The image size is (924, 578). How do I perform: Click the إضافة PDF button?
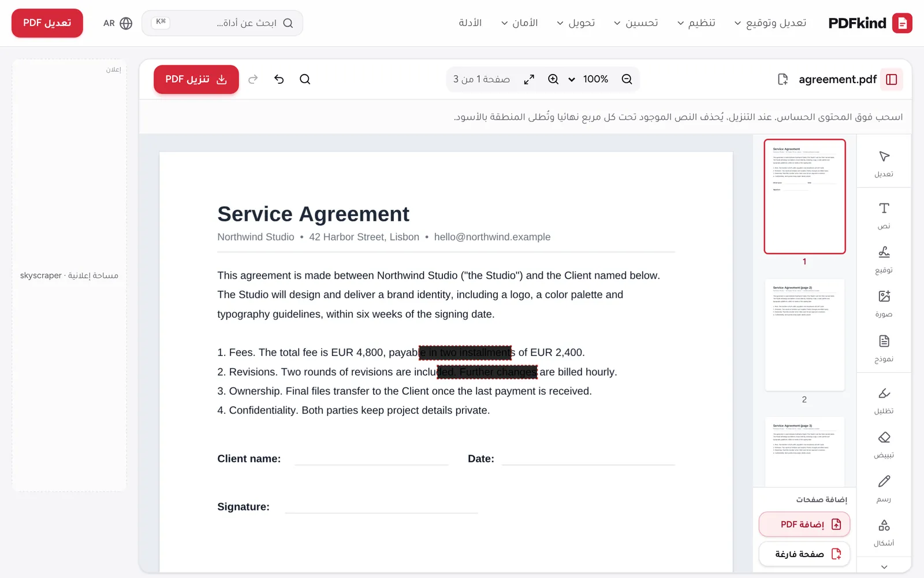coord(804,524)
